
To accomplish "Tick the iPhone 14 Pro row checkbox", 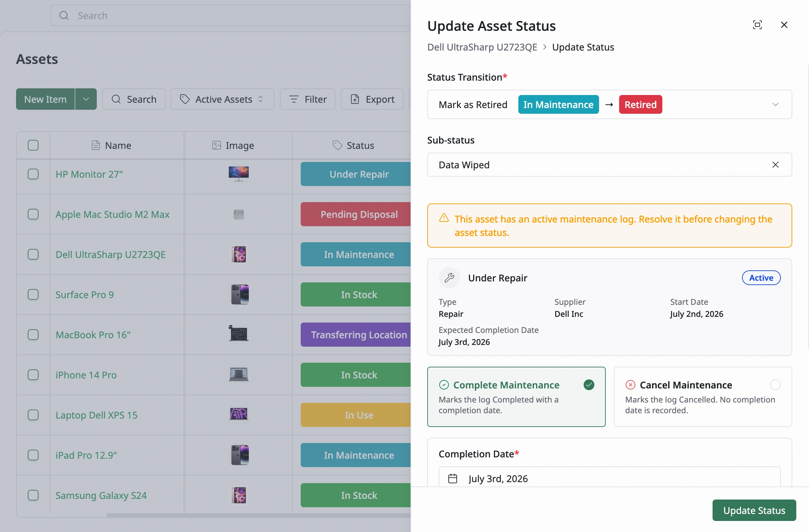I will pyautogui.click(x=33, y=375).
